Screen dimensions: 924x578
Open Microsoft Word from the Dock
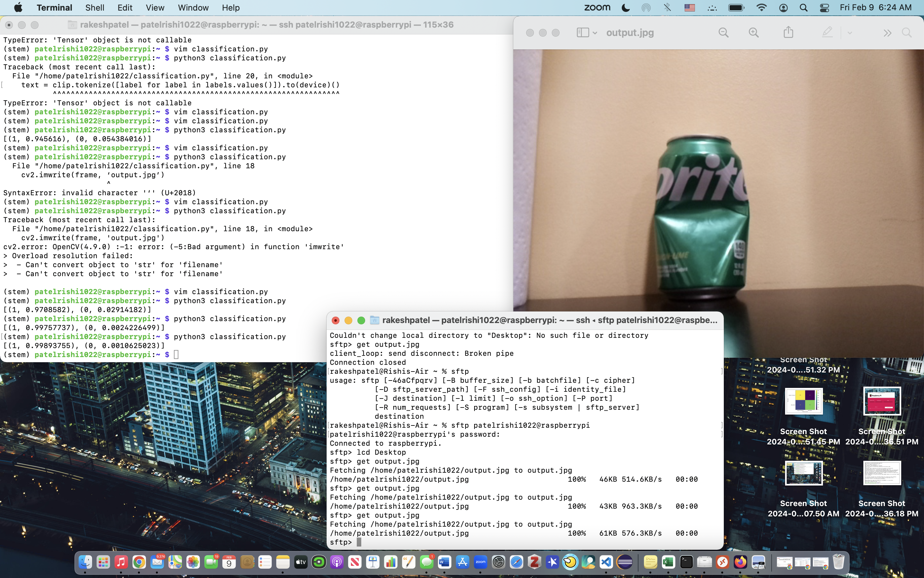(444, 562)
